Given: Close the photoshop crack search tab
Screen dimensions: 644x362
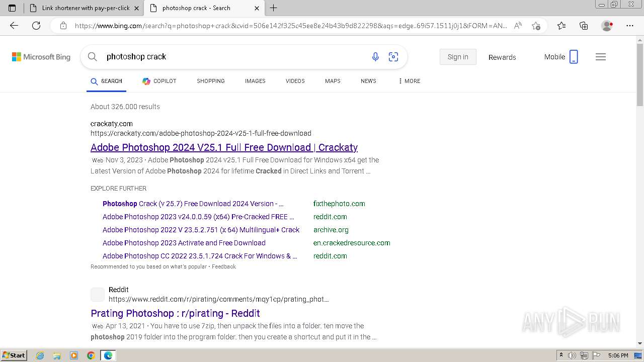Looking at the screenshot, I should click(257, 8).
